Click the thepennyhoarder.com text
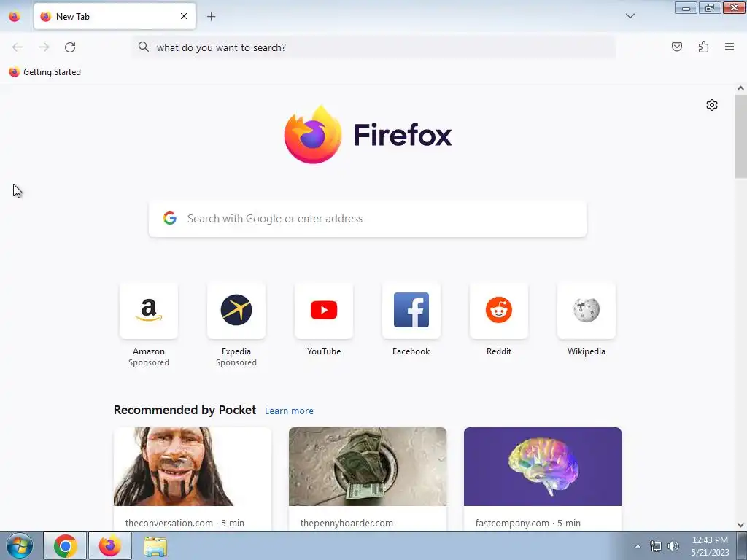 tap(347, 523)
